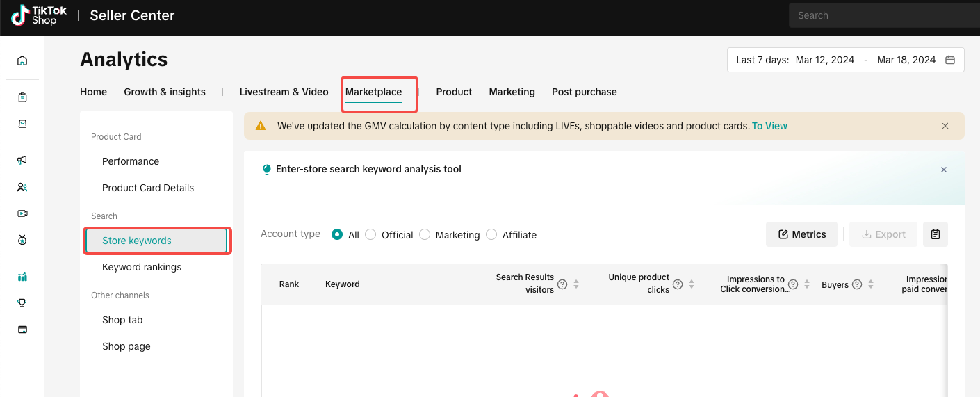Click the clipboard icon next to Export

click(x=935, y=234)
